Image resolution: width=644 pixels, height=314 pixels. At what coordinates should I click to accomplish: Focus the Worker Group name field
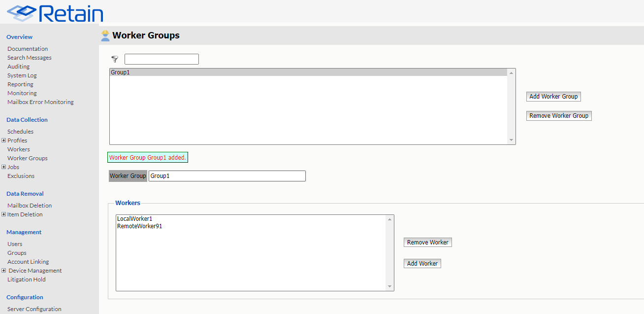tap(227, 176)
